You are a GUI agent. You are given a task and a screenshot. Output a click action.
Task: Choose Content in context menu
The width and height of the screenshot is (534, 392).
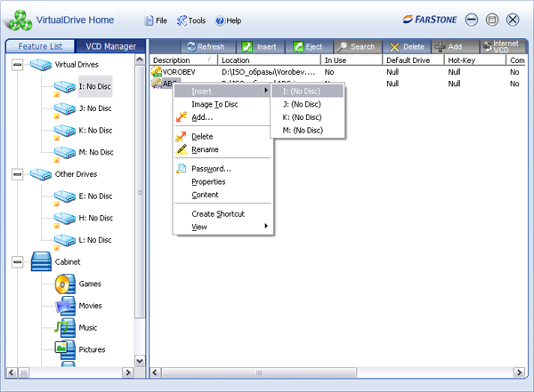point(222,195)
